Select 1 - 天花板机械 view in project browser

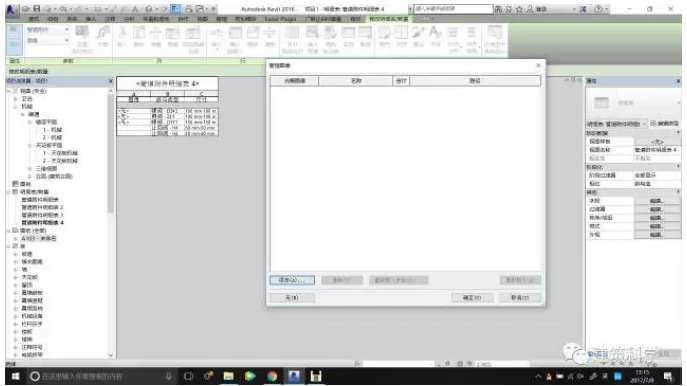click(60, 153)
